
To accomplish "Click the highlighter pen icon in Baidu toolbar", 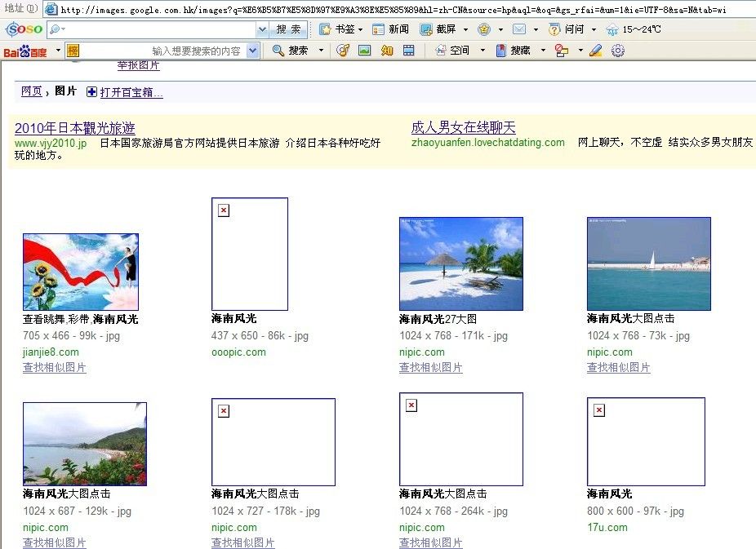I will (x=596, y=51).
